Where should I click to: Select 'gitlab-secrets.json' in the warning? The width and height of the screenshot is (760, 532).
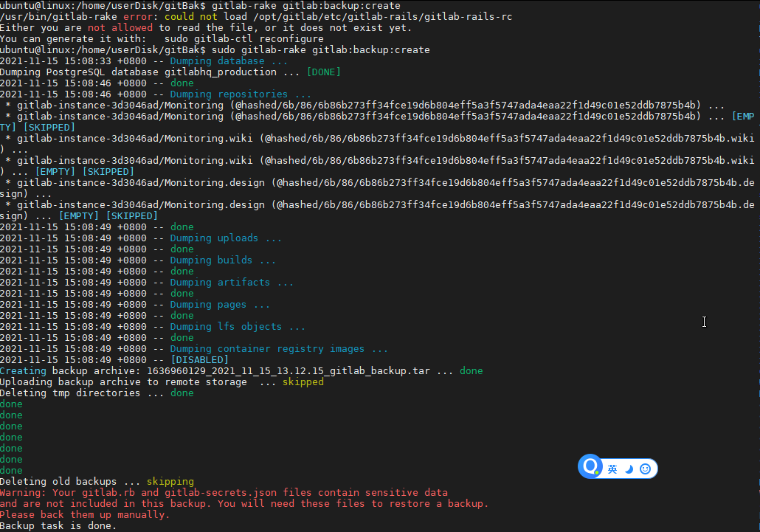[x=221, y=493]
